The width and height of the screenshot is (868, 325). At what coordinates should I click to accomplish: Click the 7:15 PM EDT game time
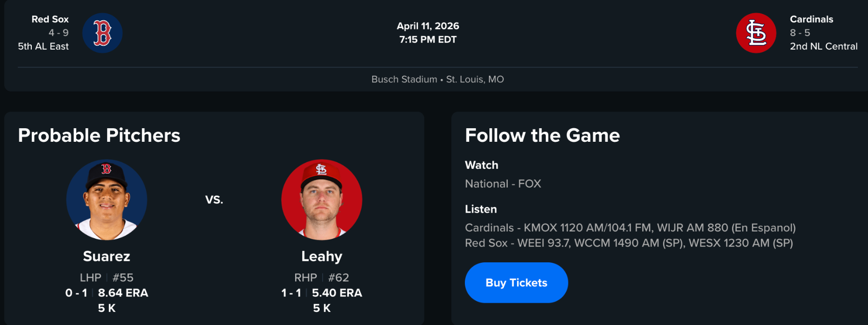tap(428, 40)
